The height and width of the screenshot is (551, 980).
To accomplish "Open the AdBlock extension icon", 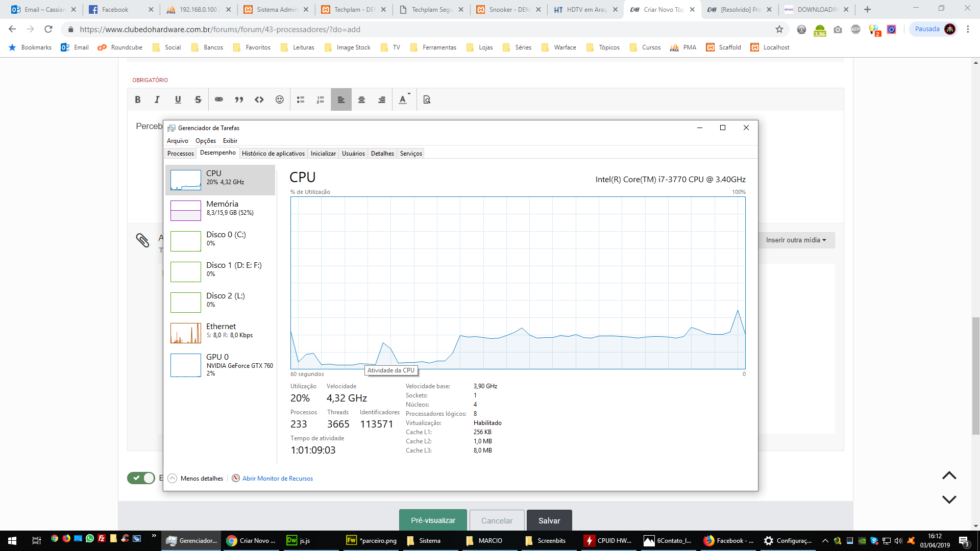I will pos(856,30).
